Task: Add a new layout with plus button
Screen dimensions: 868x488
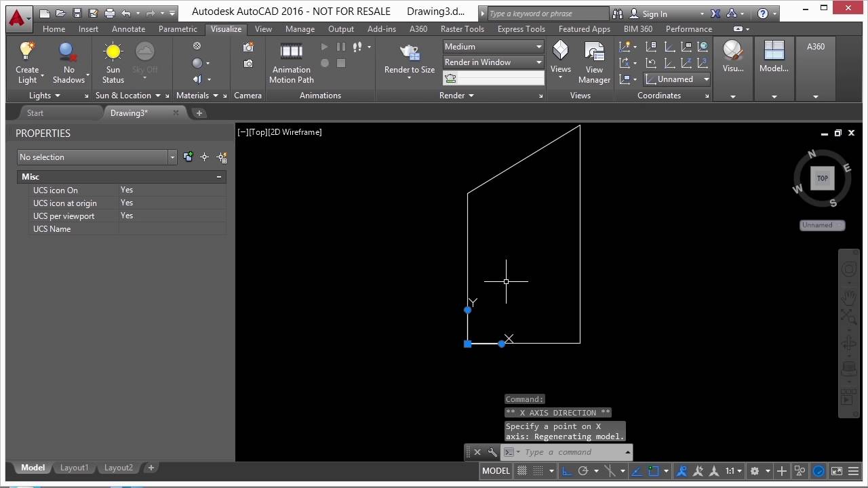Action: pyautogui.click(x=151, y=468)
